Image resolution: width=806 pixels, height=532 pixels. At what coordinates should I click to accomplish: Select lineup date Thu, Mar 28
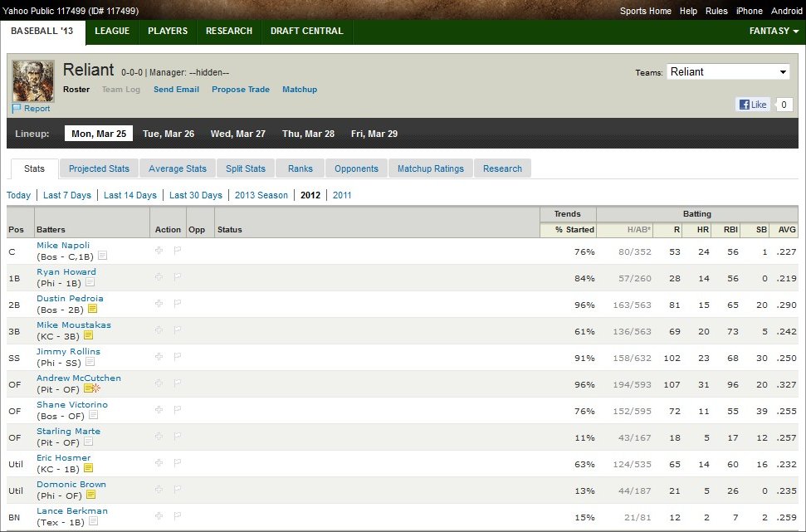tap(309, 134)
